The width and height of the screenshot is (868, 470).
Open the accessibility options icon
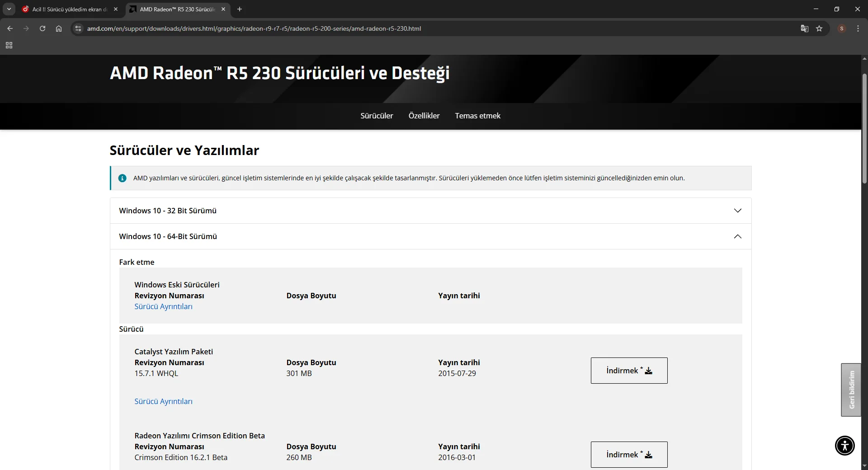coord(844,445)
